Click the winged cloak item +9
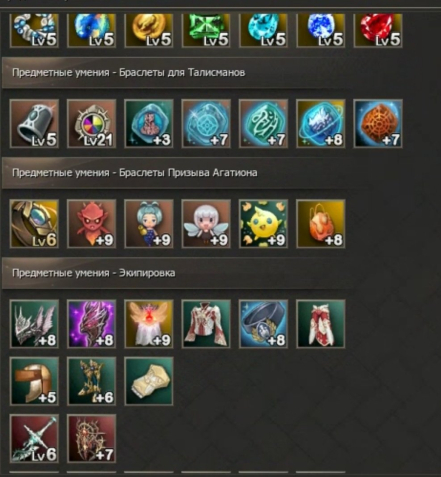441x477 pixels. click(x=149, y=324)
